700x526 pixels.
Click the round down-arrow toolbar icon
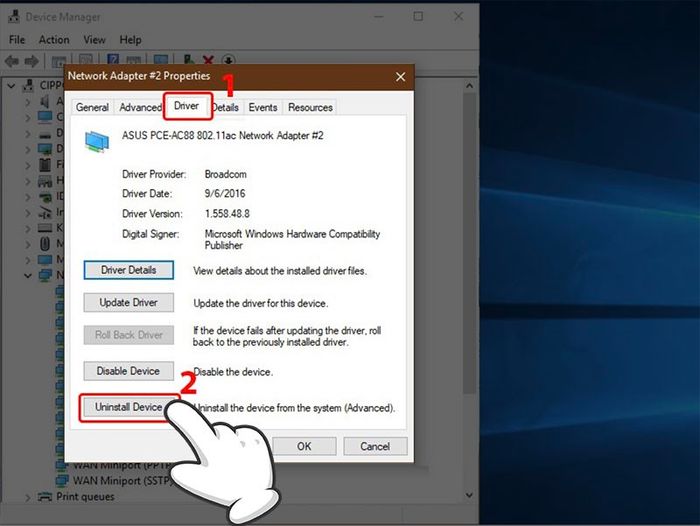tap(229, 60)
